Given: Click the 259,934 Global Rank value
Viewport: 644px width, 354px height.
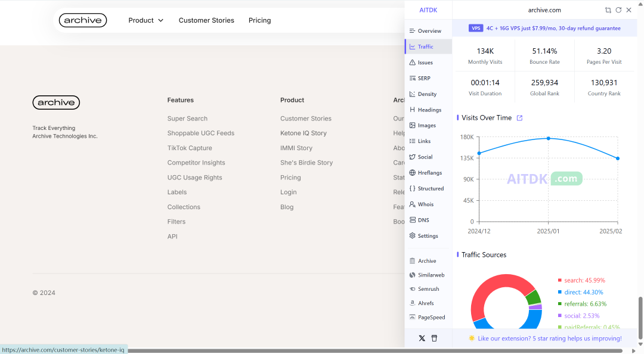Looking at the screenshot, I should point(544,83).
